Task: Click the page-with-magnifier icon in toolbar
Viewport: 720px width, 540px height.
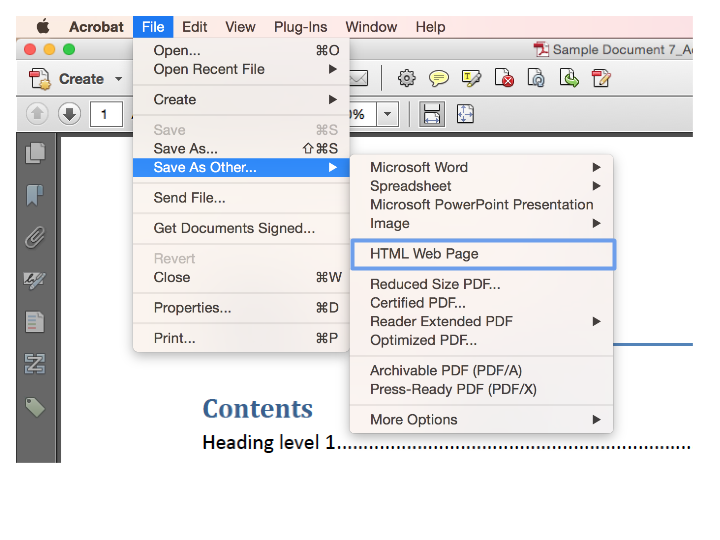Action: click(x=536, y=78)
